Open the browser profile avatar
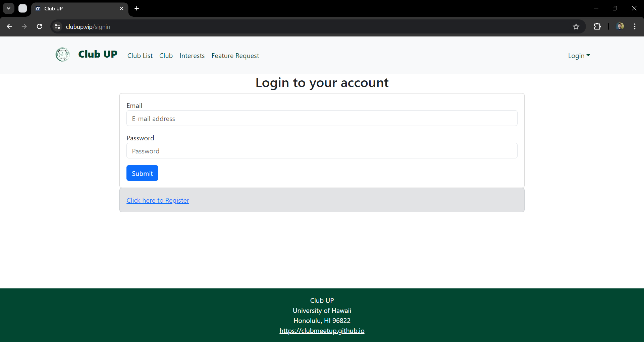644x342 pixels. [621, 26]
